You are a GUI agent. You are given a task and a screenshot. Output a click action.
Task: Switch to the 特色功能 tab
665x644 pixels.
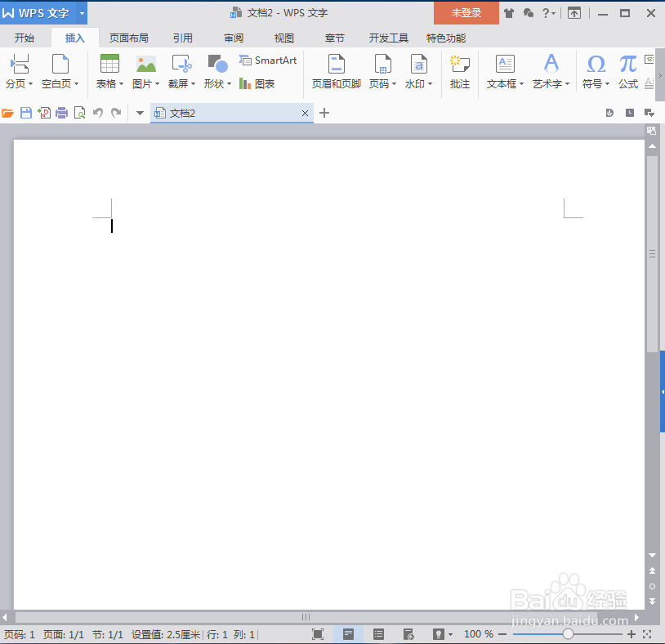coord(446,38)
